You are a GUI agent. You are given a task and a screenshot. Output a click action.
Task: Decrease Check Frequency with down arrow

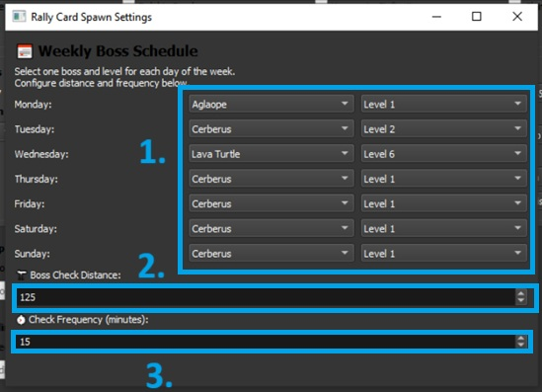tap(521, 345)
